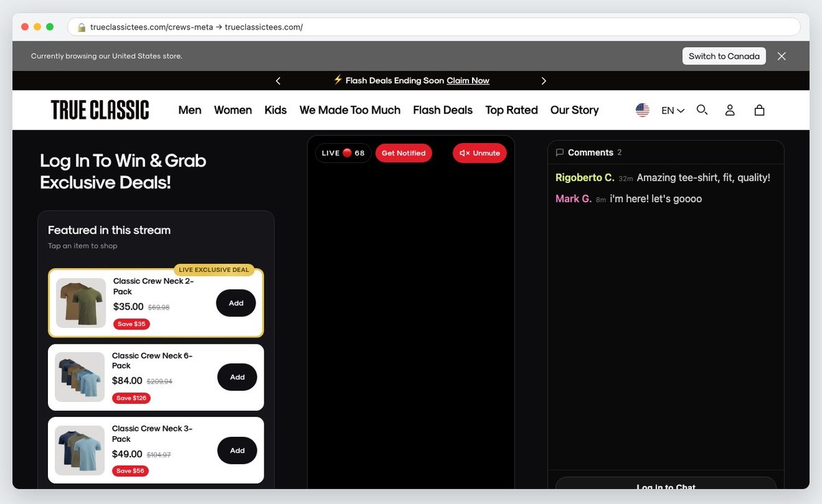Open We Made Too Much menu

[x=350, y=110]
